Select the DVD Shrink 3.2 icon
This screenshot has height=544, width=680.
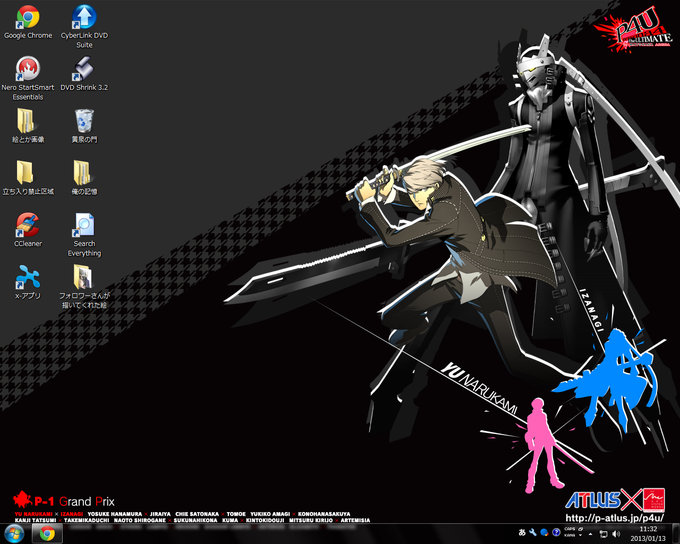(84, 75)
